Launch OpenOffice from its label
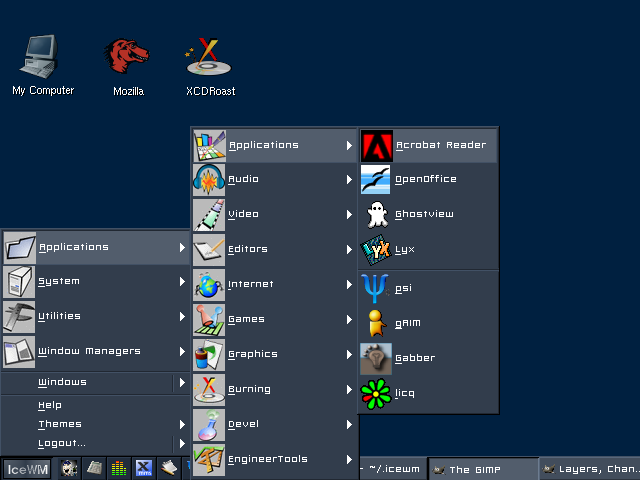The height and width of the screenshot is (480, 640). (426, 179)
